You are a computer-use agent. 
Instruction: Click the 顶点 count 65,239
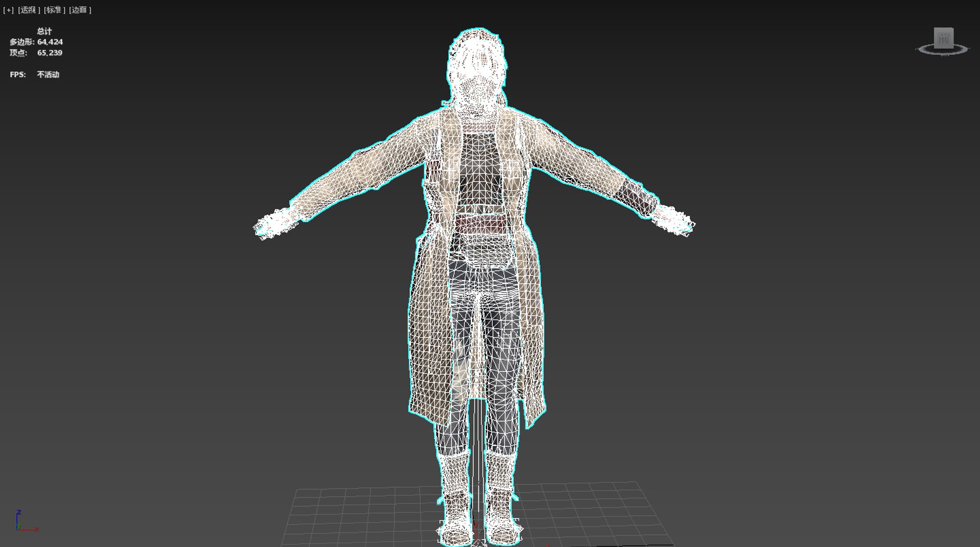tap(50, 53)
